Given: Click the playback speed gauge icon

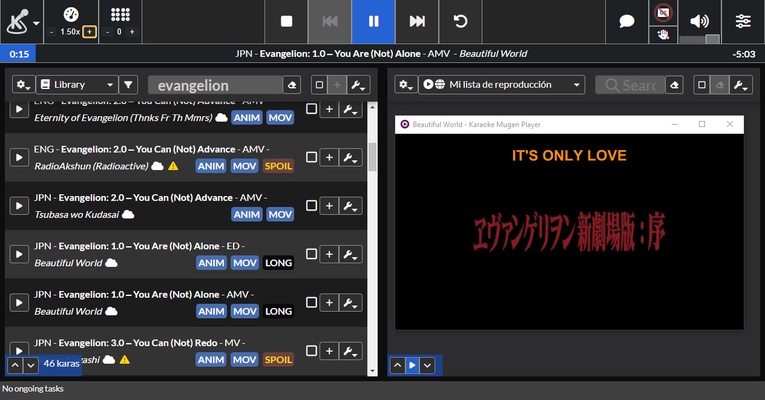Looking at the screenshot, I should coord(71,14).
